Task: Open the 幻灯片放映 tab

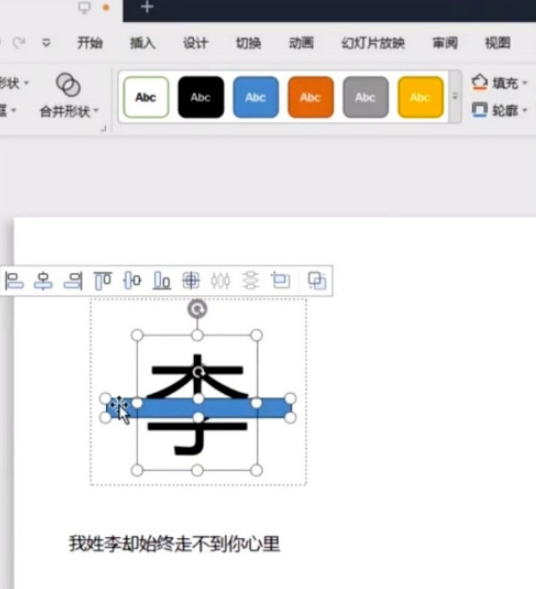Action: point(373,43)
